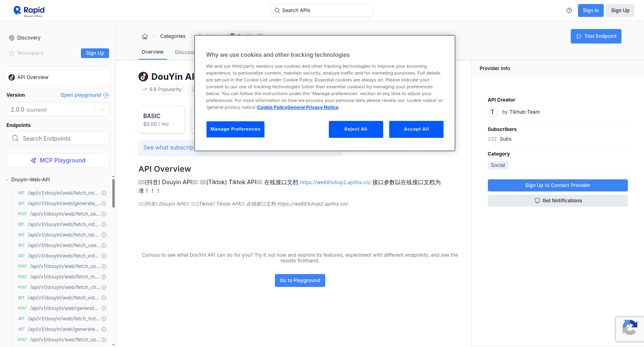Click the header Sign Up button
Viewport: 644px width, 347px height.
pos(620,10)
